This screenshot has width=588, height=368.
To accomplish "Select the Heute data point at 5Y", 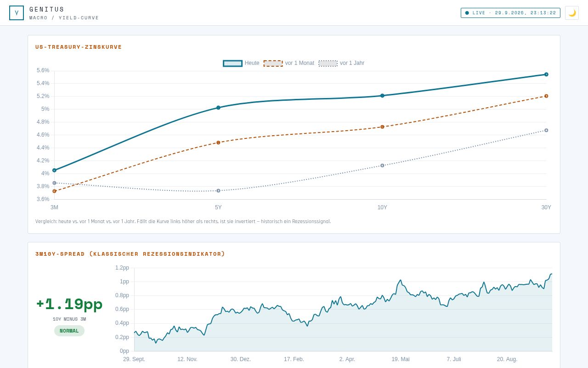I will [218, 108].
